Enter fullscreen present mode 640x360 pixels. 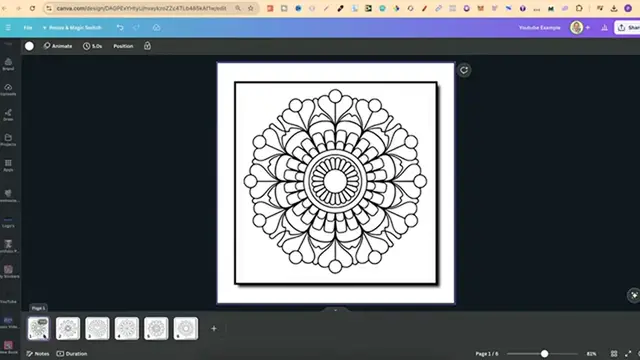coord(628,353)
